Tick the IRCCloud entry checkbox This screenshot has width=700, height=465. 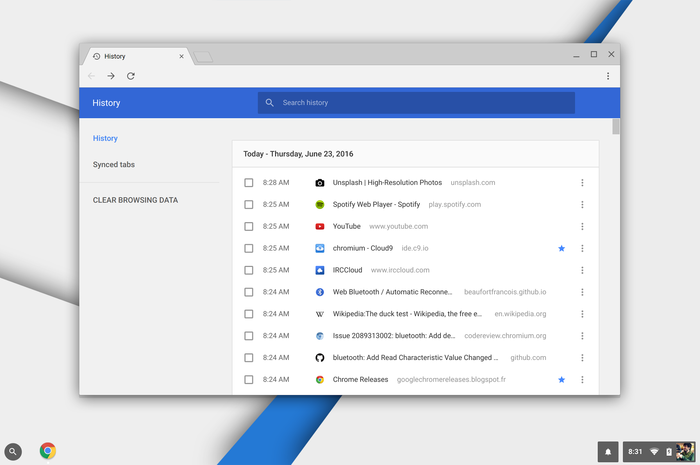249,270
